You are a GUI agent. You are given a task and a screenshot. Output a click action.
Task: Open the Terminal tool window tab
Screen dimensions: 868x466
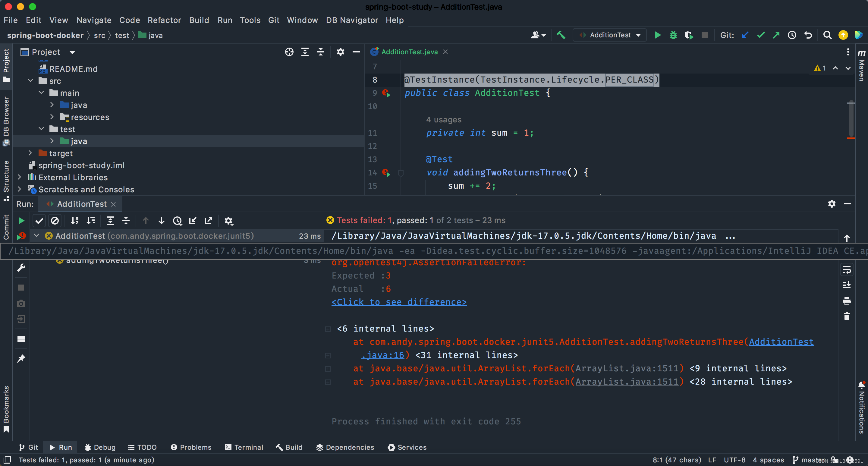click(244, 447)
